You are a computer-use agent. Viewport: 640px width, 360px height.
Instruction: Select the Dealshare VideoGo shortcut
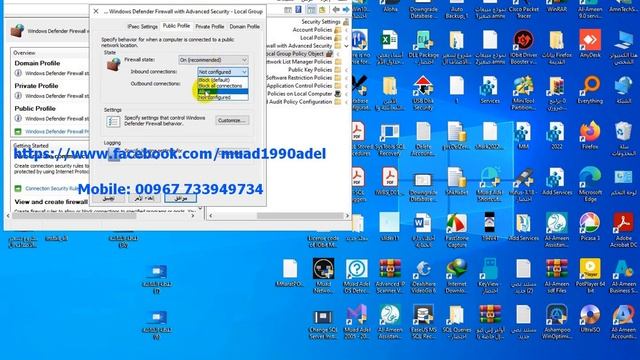pos(423,276)
